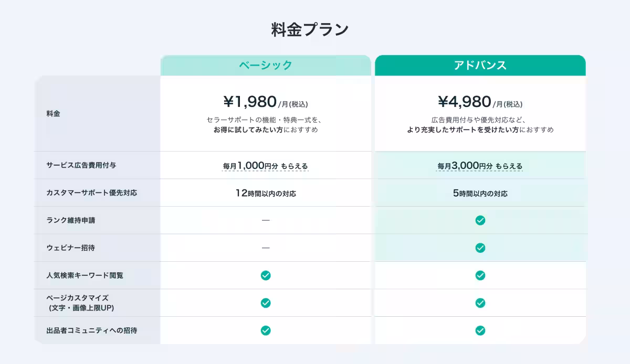Click the ベーシック checkmark for 出品者コミュニティへの招待
Viewport: 630px width, 364px height.
(266, 330)
